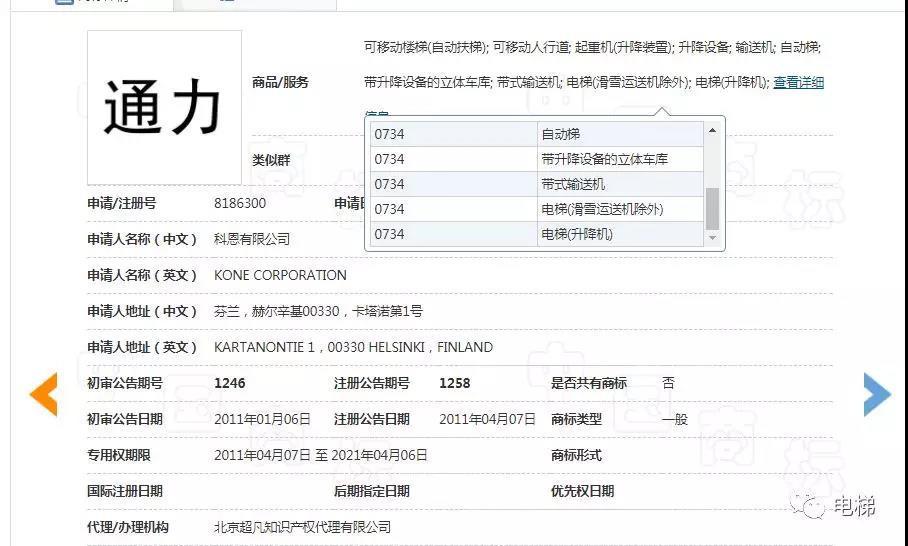Click the Chinese applicant name 科恩有限公司

coord(252,239)
